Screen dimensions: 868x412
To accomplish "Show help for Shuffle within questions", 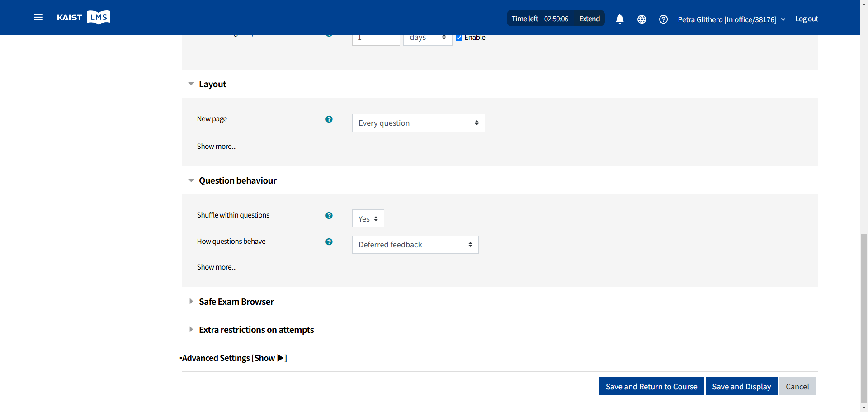I will point(329,216).
